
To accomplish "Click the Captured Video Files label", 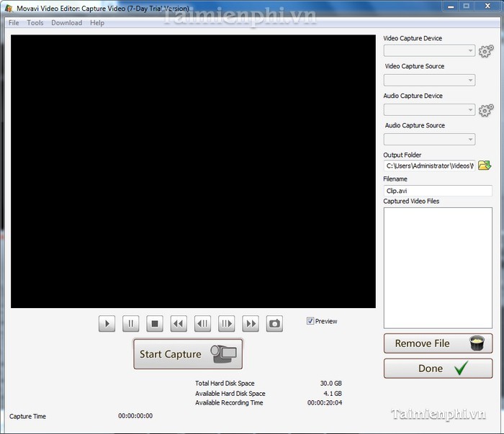I will point(411,201).
